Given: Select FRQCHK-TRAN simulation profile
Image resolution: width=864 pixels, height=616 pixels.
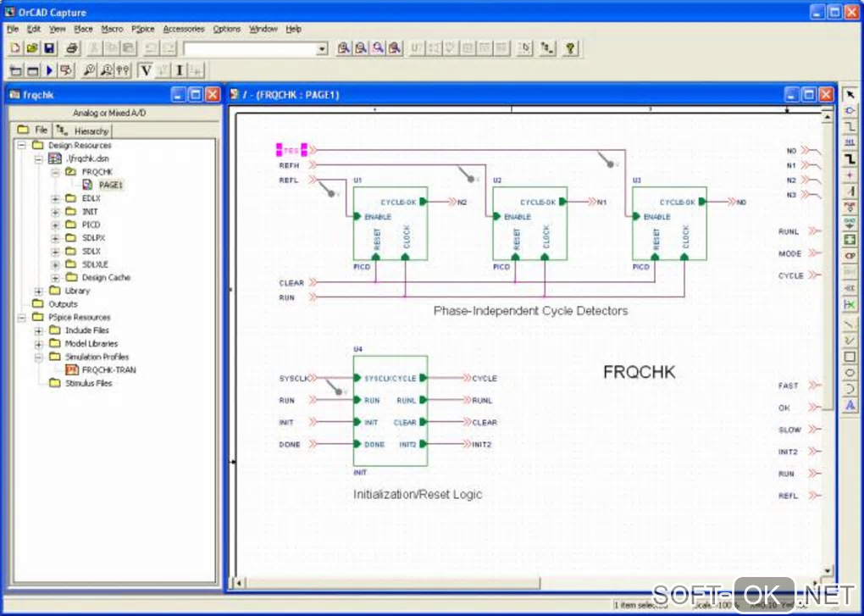Looking at the screenshot, I should (108, 370).
